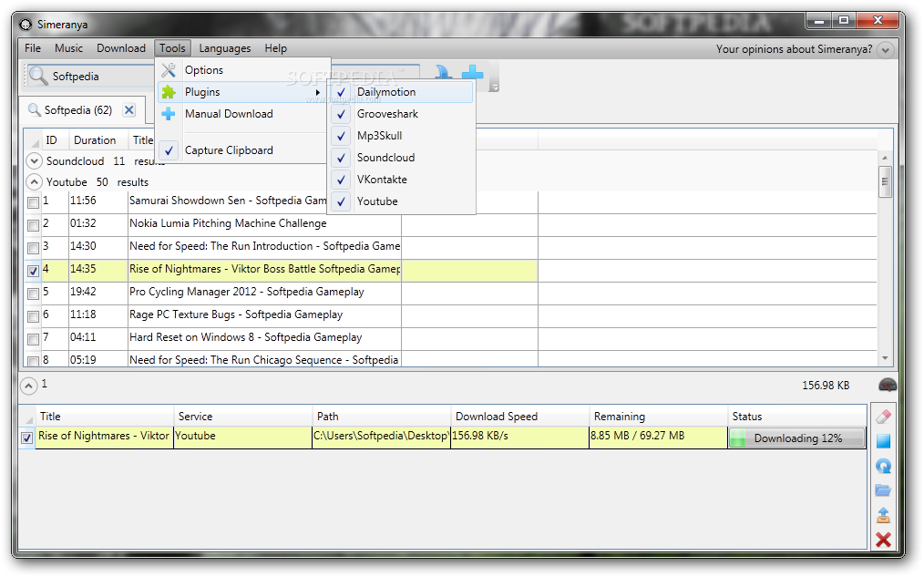Click the speed gauge icon
924x577 pixels.
887,386
